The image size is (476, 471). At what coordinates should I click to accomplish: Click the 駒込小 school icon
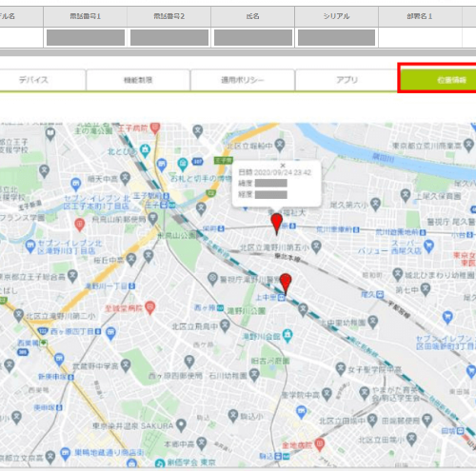click(x=233, y=415)
